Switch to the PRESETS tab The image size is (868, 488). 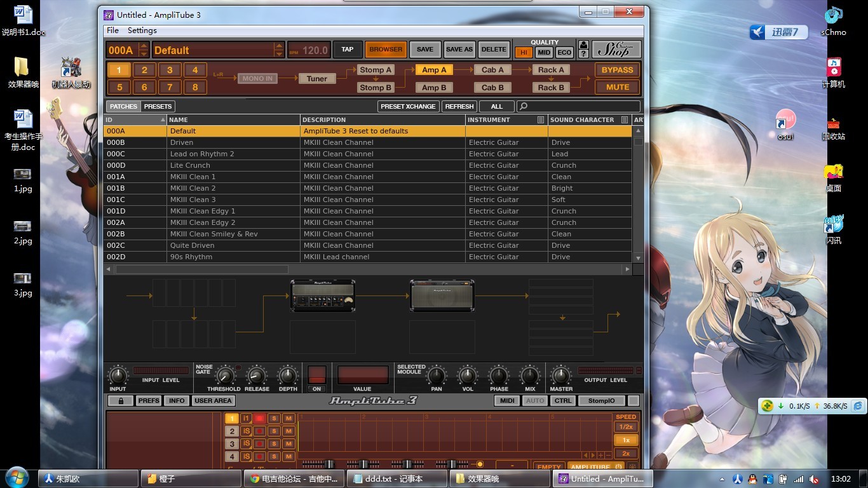(x=158, y=106)
